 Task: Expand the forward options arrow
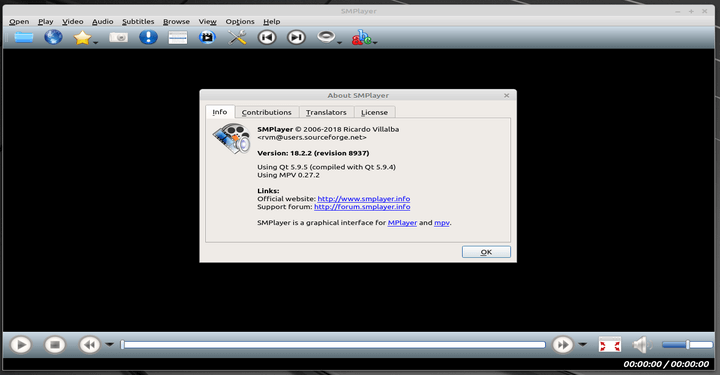point(583,344)
